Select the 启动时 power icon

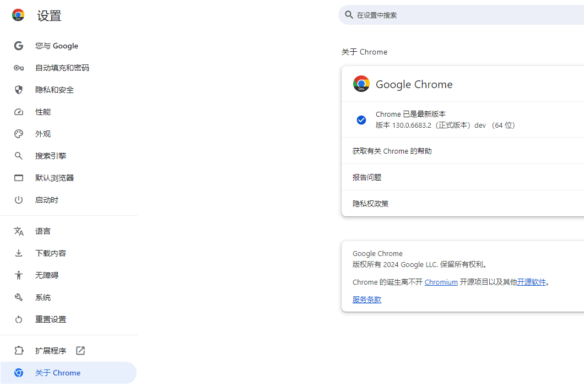point(18,200)
